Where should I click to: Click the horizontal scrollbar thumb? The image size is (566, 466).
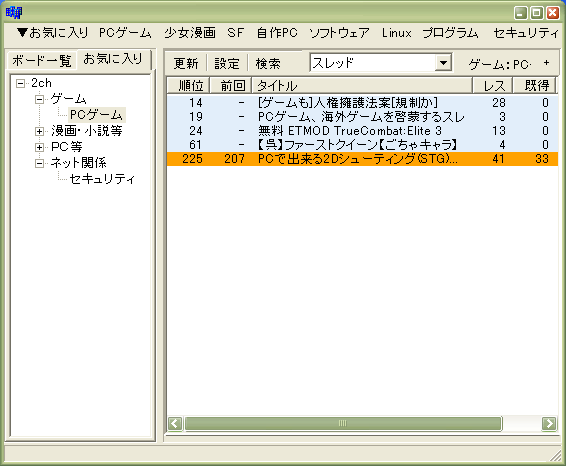pos(343,423)
